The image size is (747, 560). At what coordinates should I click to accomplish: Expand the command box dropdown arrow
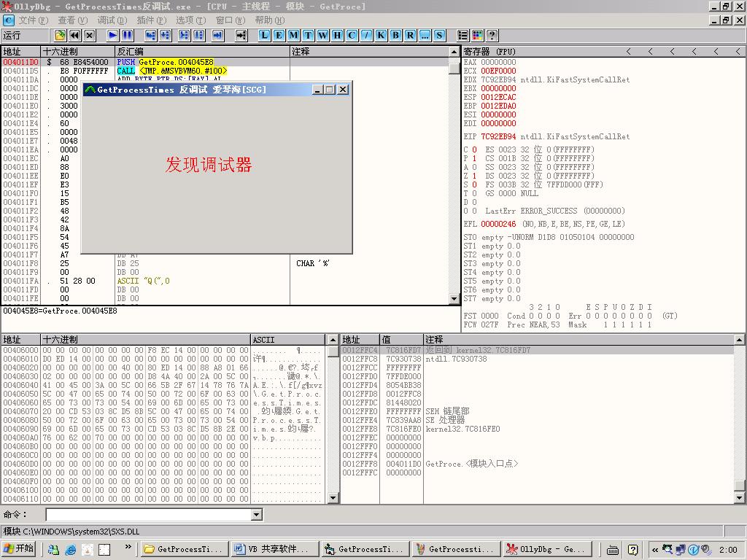(x=257, y=514)
